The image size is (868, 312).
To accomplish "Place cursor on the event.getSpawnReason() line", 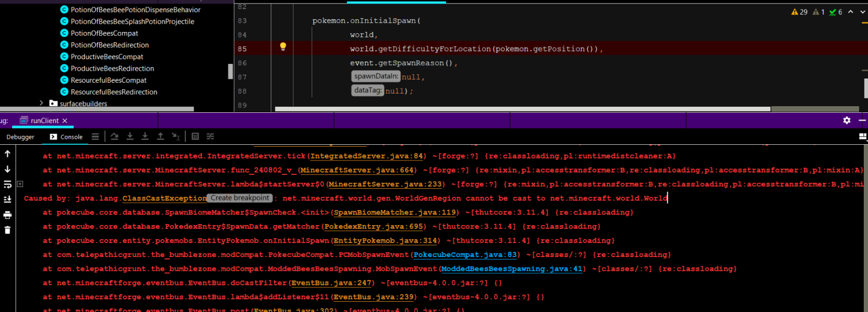I will [x=404, y=63].
